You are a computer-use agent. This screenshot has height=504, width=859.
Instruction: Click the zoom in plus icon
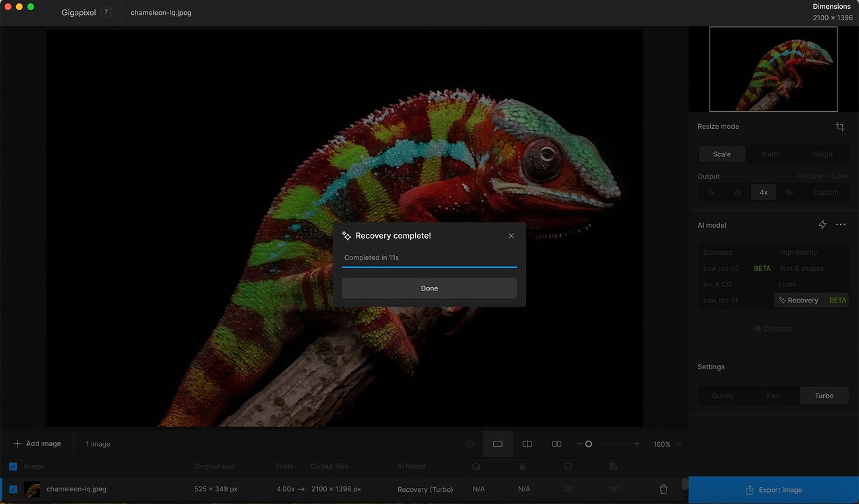point(637,444)
